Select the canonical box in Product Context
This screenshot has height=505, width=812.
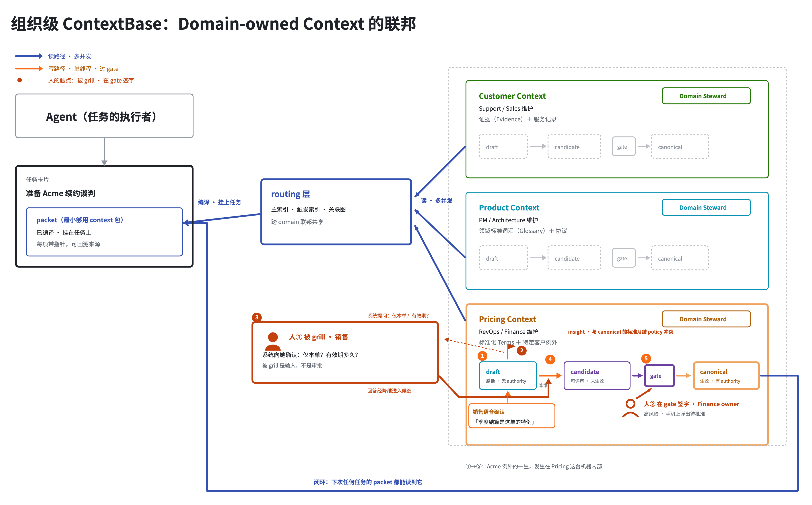680,258
